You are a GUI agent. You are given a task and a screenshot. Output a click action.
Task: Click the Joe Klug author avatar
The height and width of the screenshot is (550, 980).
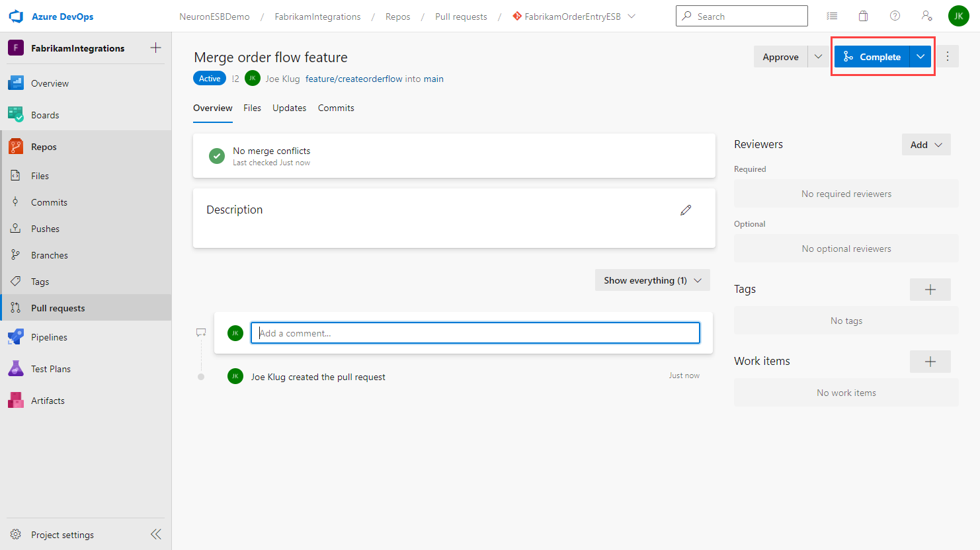[x=253, y=79]
